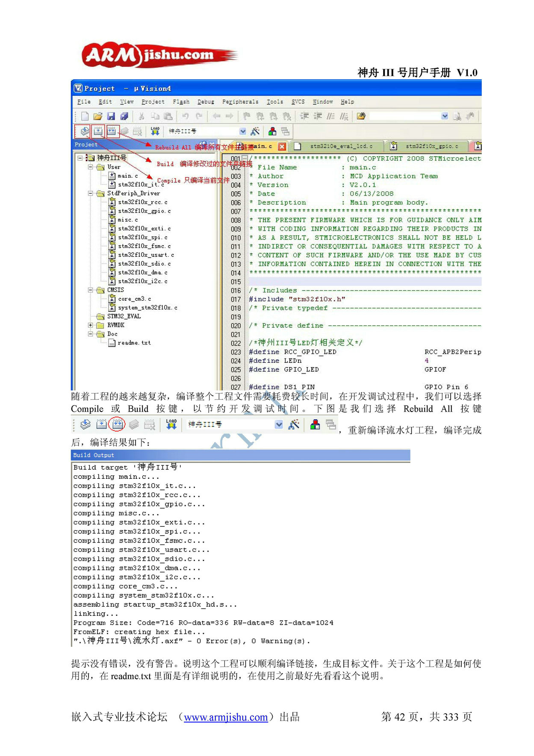534x756 pixels.
Task: Click LOAD icon in the standalone toolbar strip
Action: [171, 424]
